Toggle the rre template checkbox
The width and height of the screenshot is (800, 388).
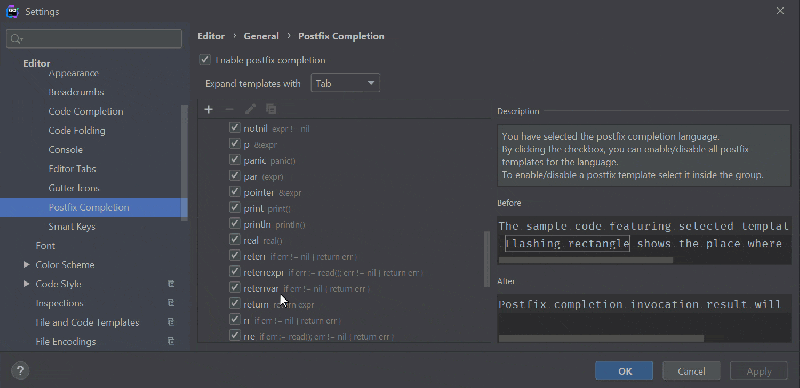235,335
